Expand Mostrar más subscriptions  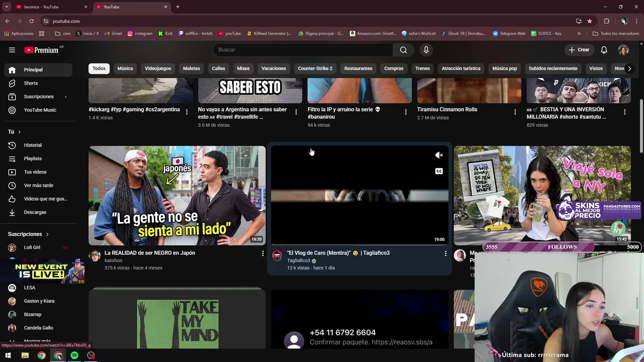pyautogui.click(x=37, y=341)
